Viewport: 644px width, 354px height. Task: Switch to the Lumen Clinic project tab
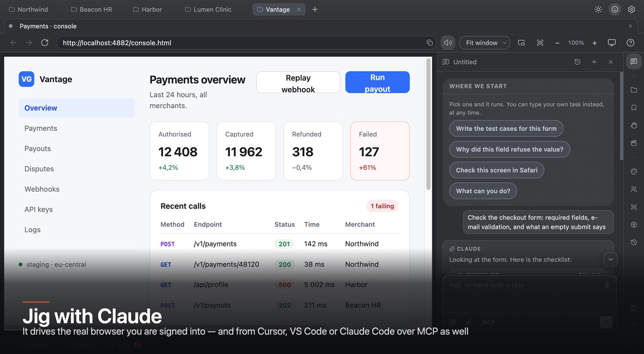point(208,9)
